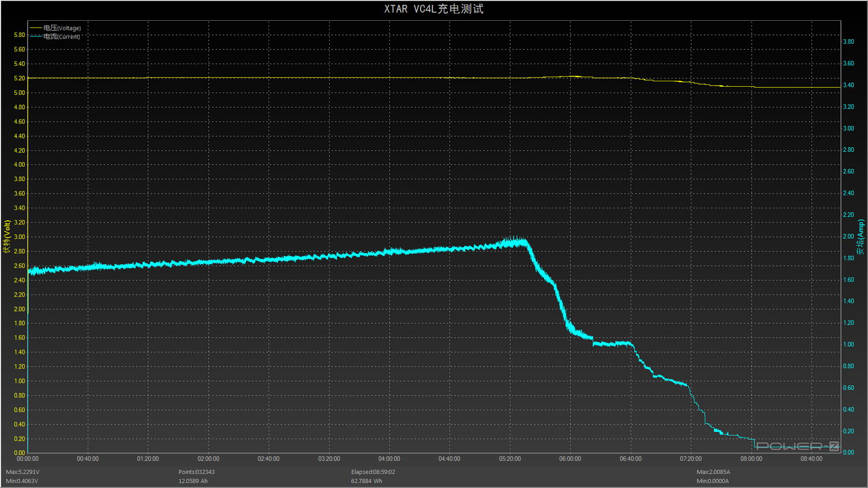Click the 4.00 voltage axis tick
Image resolution: width=868 pixels, height=488 pixels.
pos(19,165)
